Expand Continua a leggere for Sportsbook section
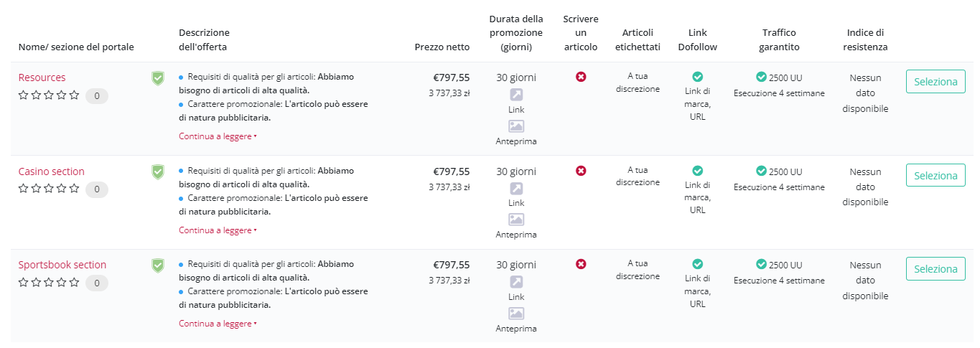The height and width of the screenshot is (348, 980). [218, 324]
